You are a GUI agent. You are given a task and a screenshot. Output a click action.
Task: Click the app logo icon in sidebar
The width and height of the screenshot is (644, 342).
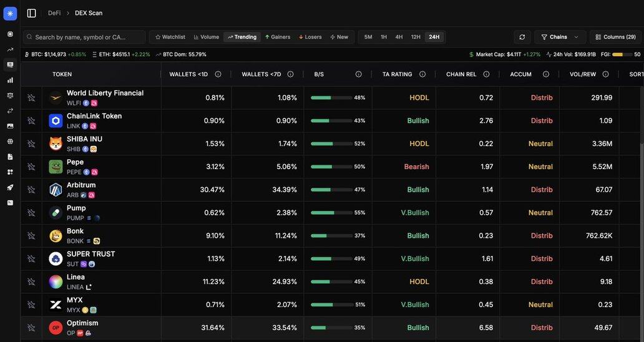[10, 14]
